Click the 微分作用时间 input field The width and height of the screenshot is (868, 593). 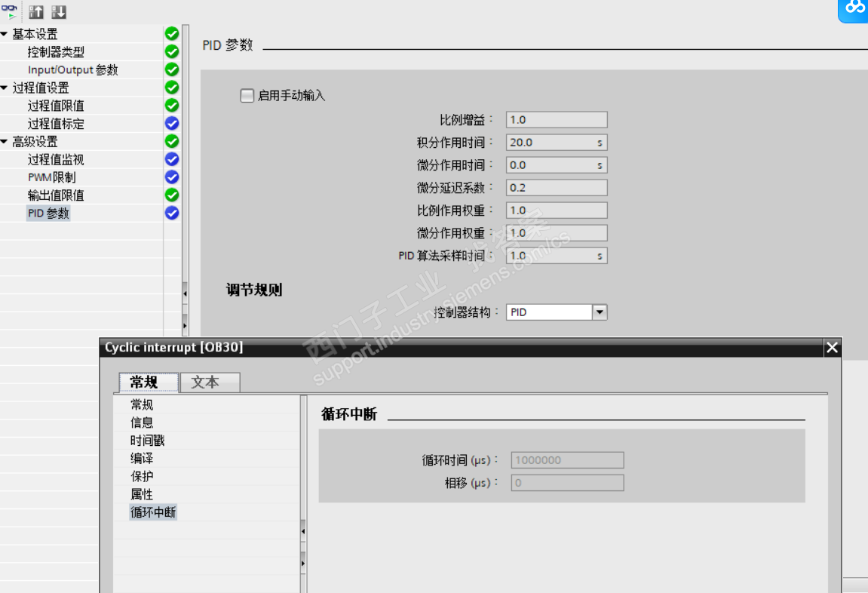(x=557, y=165)
